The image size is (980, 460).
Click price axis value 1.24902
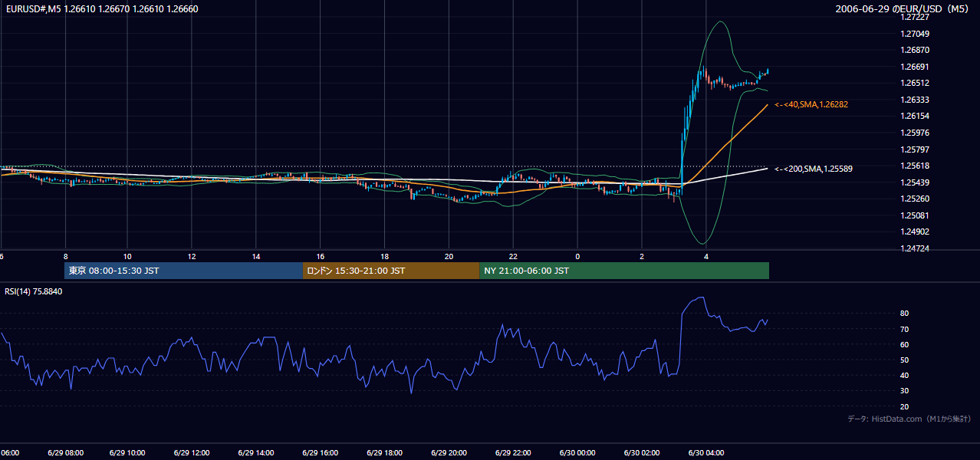point(915,232)
